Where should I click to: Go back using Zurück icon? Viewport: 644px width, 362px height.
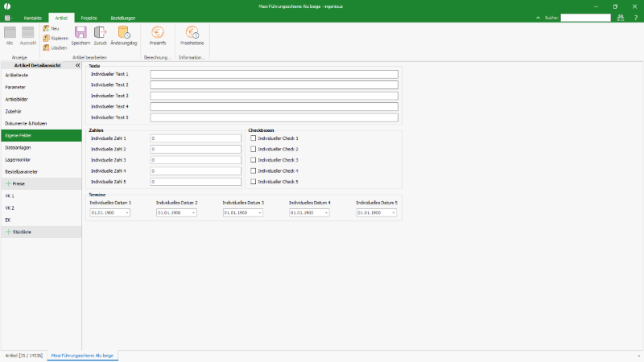click(100, 35)
